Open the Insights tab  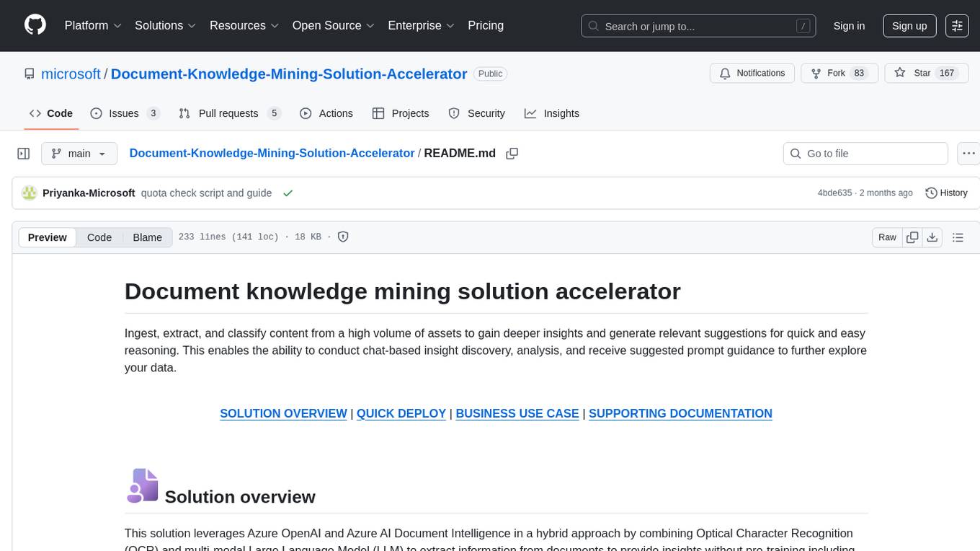coord(552,113)
